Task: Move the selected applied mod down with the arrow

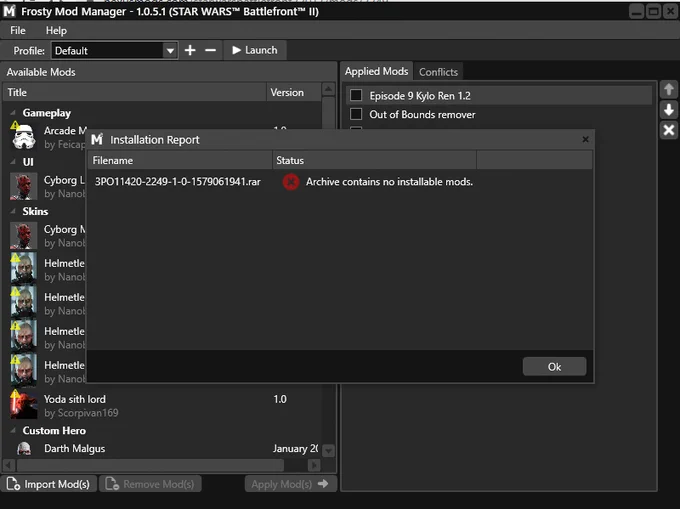Action: [x=669, y=109]
